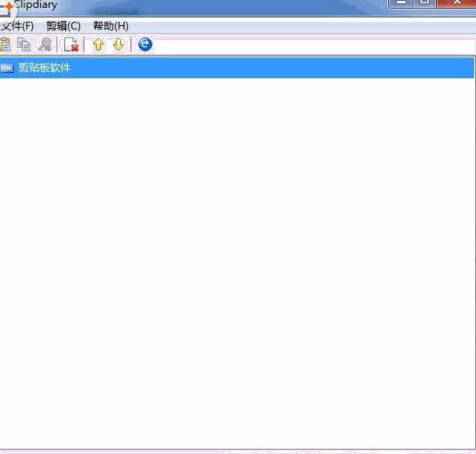Open the 文件(F) menu
476x454 pixels.
(17, 26)
